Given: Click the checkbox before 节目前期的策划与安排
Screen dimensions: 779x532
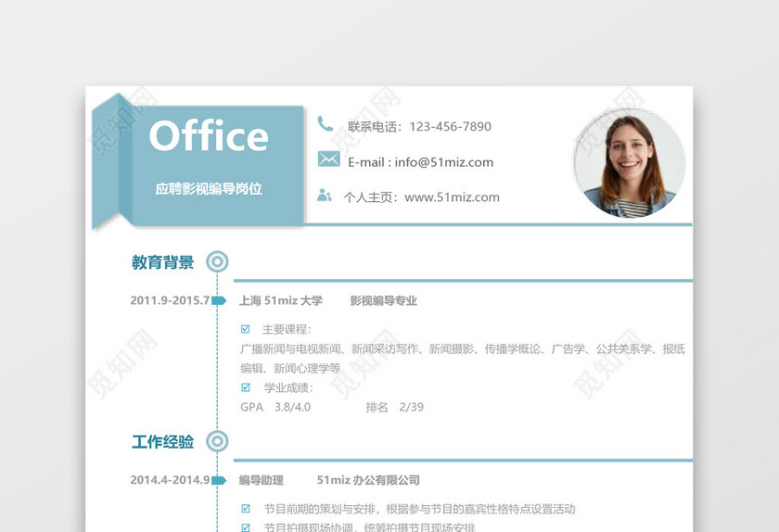Looking at the screenshot, I should [x=245, y=508].
